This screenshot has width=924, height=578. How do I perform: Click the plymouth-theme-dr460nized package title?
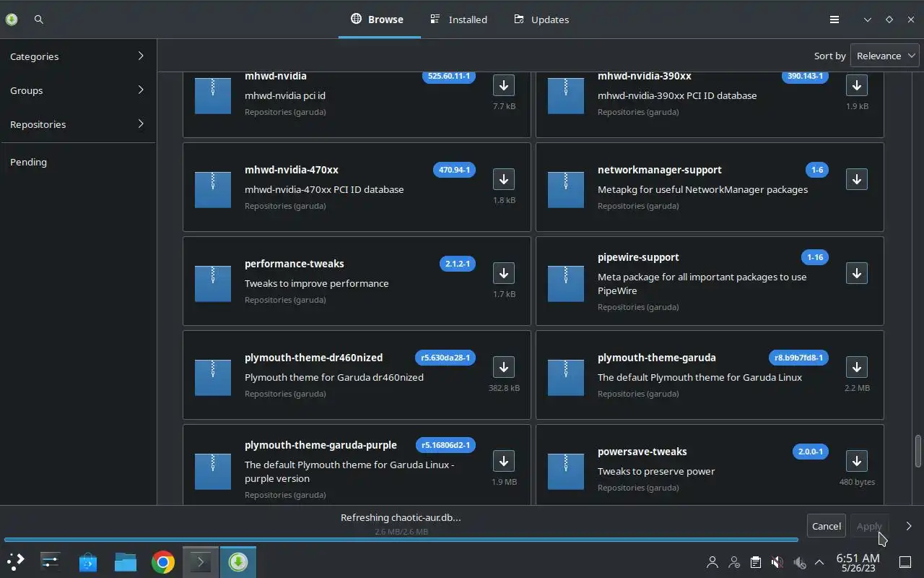tap(314, 358)
